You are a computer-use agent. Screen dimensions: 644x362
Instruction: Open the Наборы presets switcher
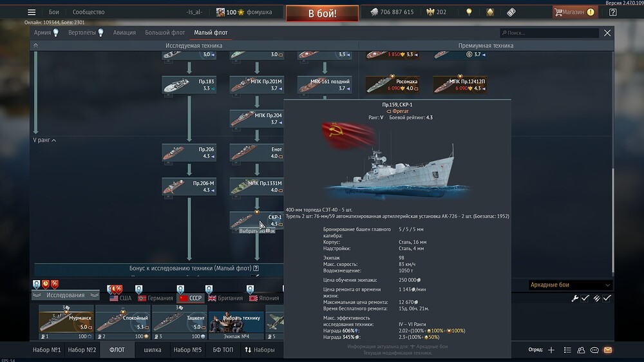tap(260, 350)
